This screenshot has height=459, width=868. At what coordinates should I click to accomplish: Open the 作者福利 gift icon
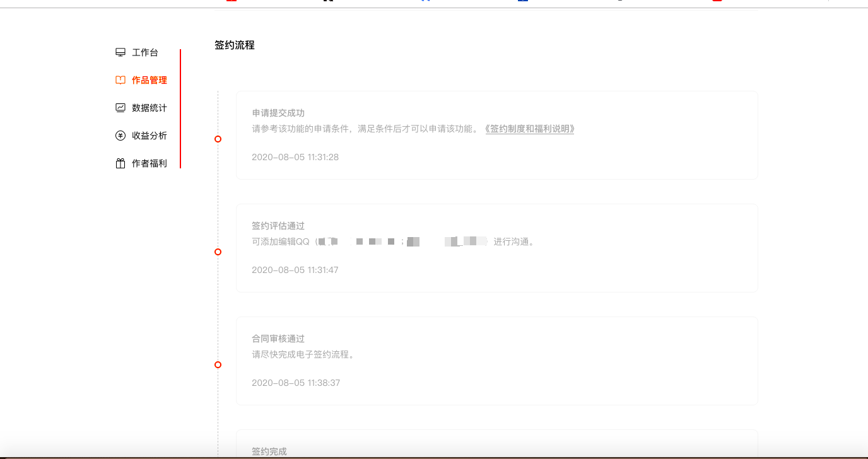pyautogui.click(x=120, y=163)
